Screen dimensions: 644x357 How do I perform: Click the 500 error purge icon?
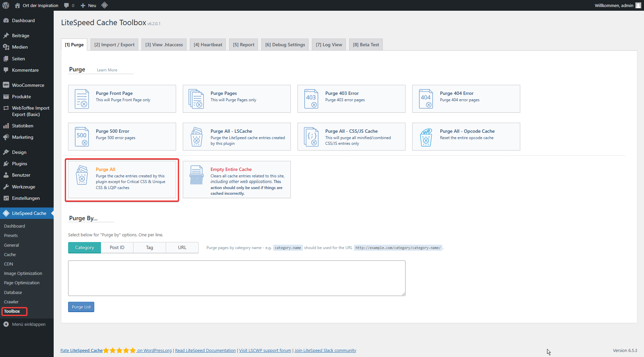click(82, 136)
